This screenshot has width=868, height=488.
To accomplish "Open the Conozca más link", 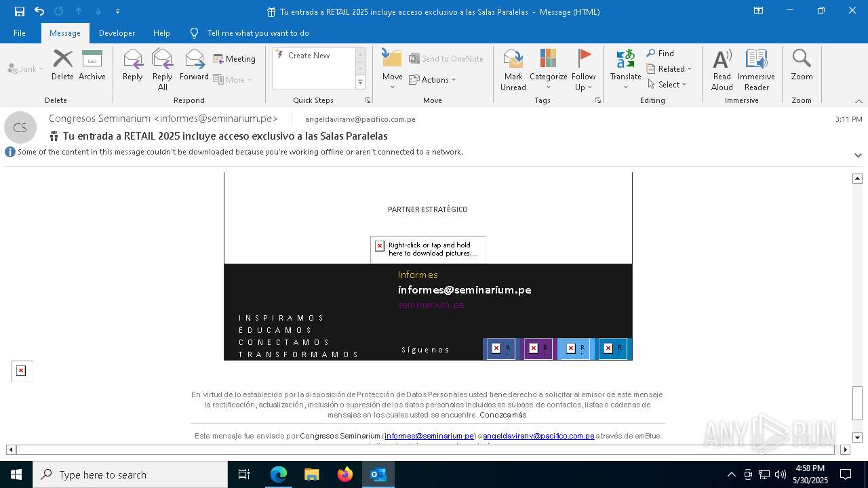I will [x=502, y=415].
